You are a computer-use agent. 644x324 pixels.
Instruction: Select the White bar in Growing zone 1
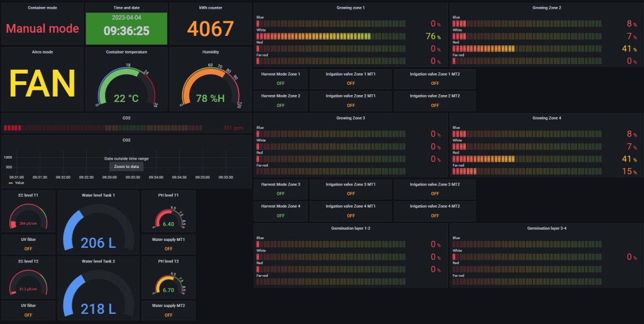click(331, 36)
